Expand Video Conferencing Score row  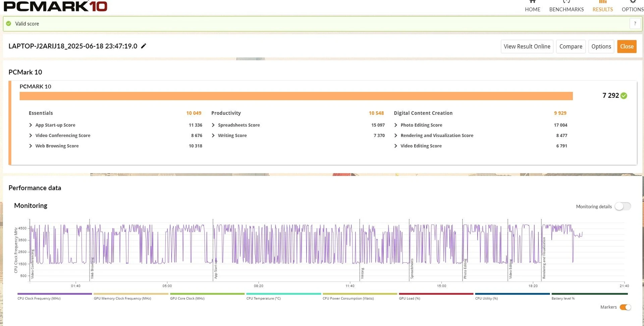pyautogui.click(x=31, y=135)
